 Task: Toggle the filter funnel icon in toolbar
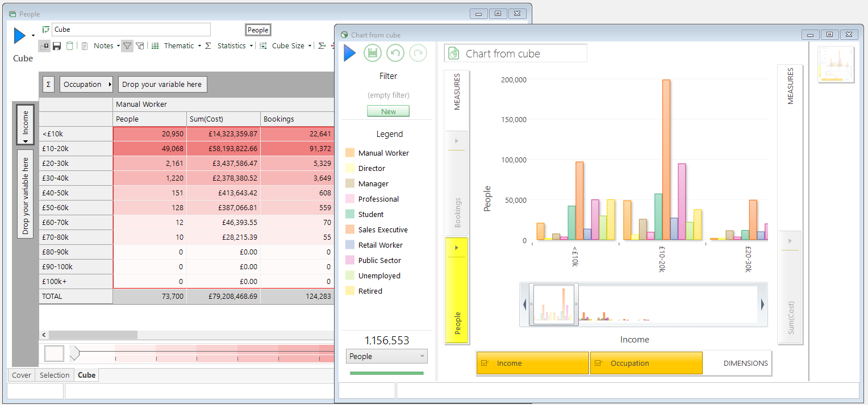click(127, 46)
